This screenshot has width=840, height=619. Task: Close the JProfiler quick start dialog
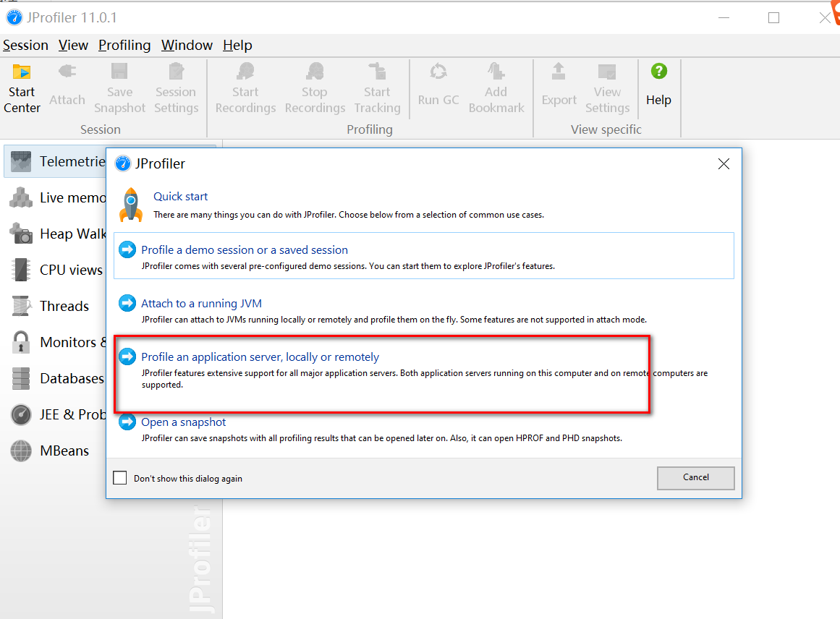[724, 164]
